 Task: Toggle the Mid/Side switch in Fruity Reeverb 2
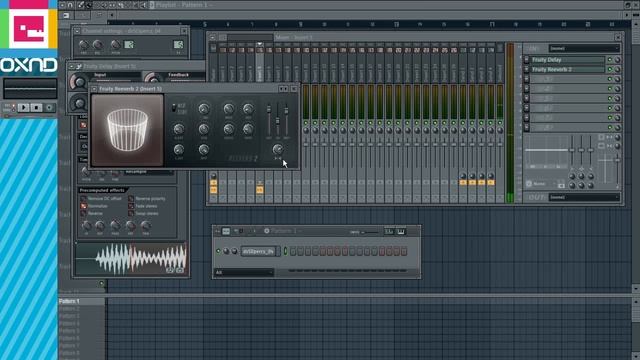tap(174, 108)
